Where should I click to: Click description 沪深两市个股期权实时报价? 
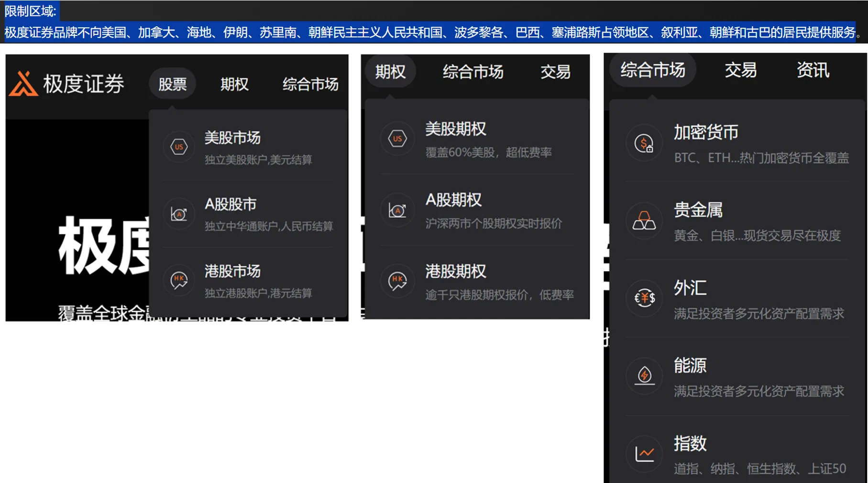coord(494,223)
